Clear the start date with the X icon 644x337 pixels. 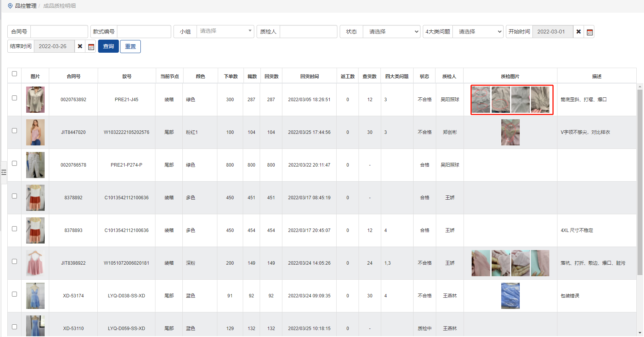click(578, 32)
